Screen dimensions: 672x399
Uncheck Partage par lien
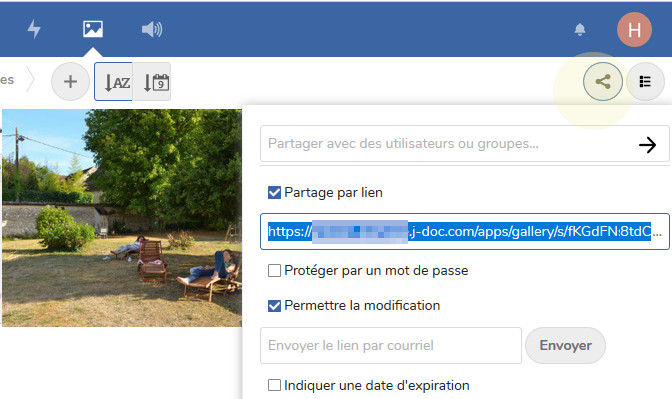point(274,193)
